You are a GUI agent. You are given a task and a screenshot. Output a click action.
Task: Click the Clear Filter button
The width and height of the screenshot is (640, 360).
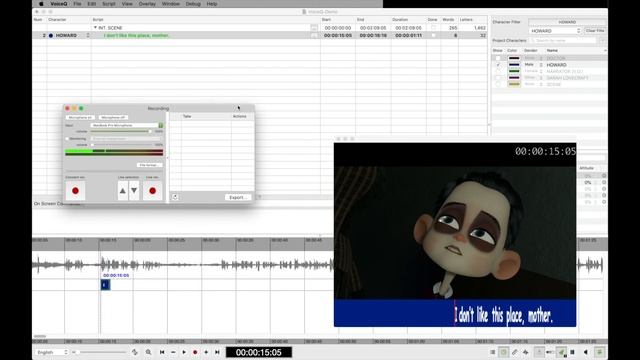click(595, 31)
